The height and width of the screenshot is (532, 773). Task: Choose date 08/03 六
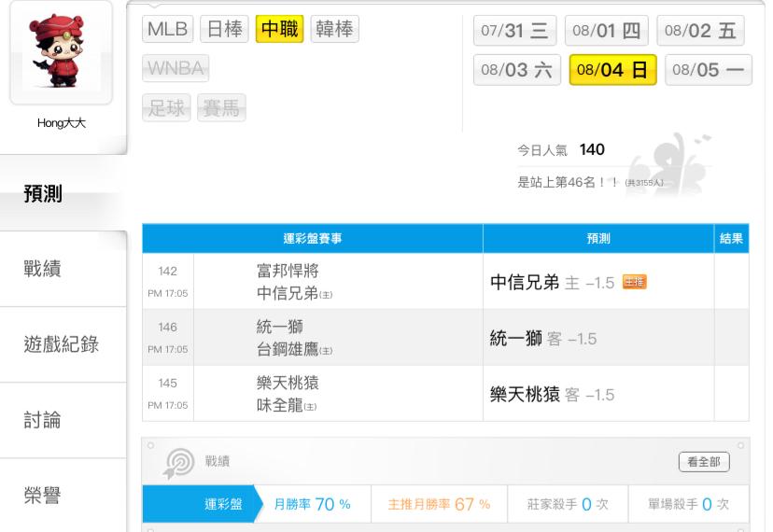(516, 69)
